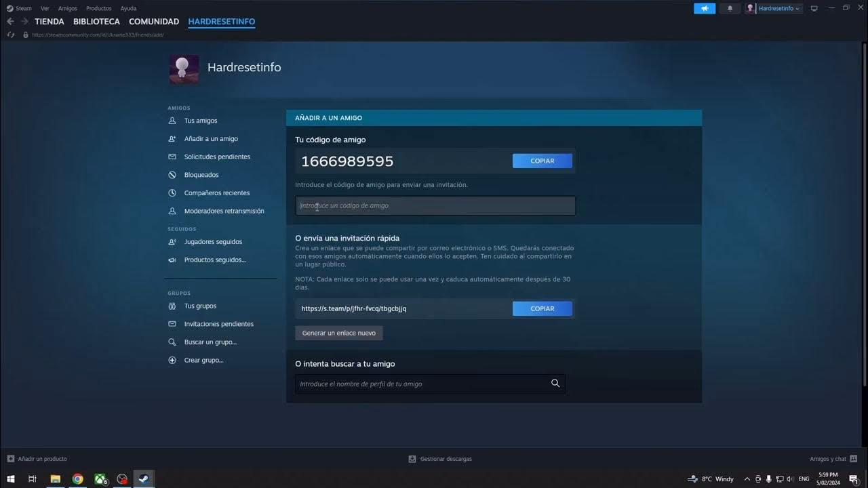Image resolution: width=868 pixels, height=488 pixels.
Task: Click the search magnifier in profile search
Action: 555,384
